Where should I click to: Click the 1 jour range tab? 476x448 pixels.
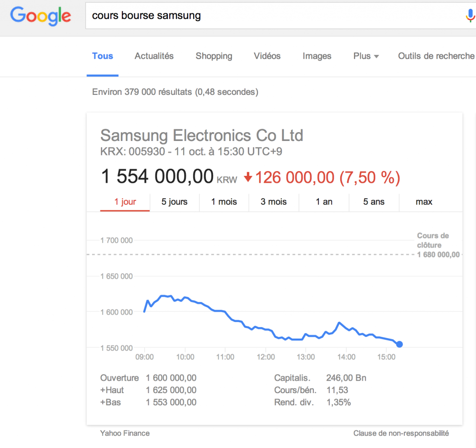point(125,202)
